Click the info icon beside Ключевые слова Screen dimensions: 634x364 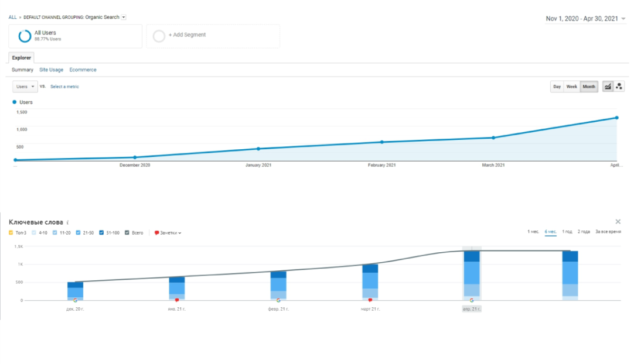pos(67,222)
